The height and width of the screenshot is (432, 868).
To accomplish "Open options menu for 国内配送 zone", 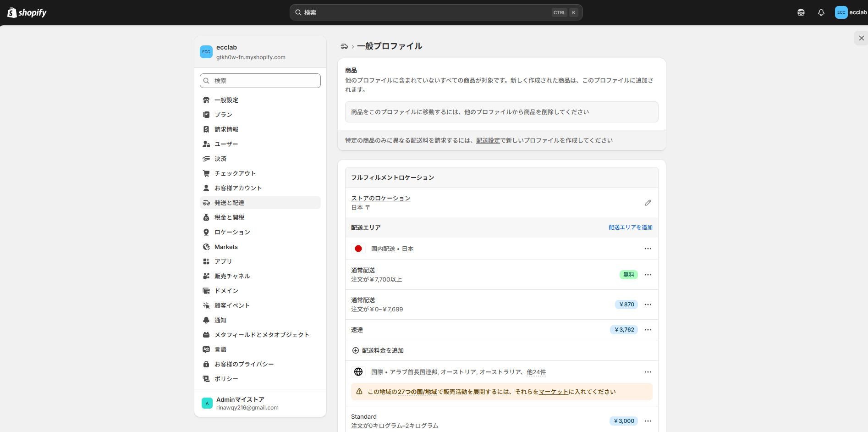I will 648,249.
